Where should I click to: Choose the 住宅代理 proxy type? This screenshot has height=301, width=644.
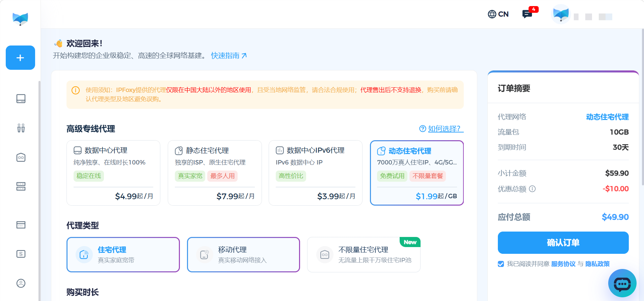point(123,254)
